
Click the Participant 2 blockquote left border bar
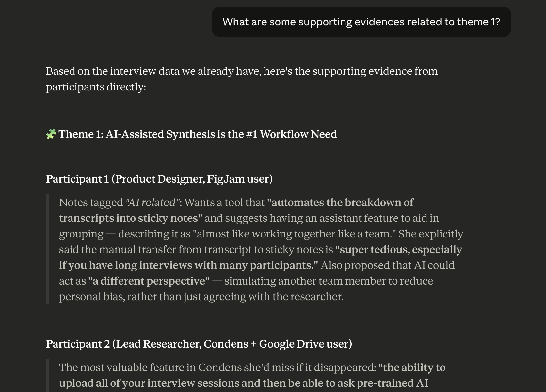coord(47,376)
